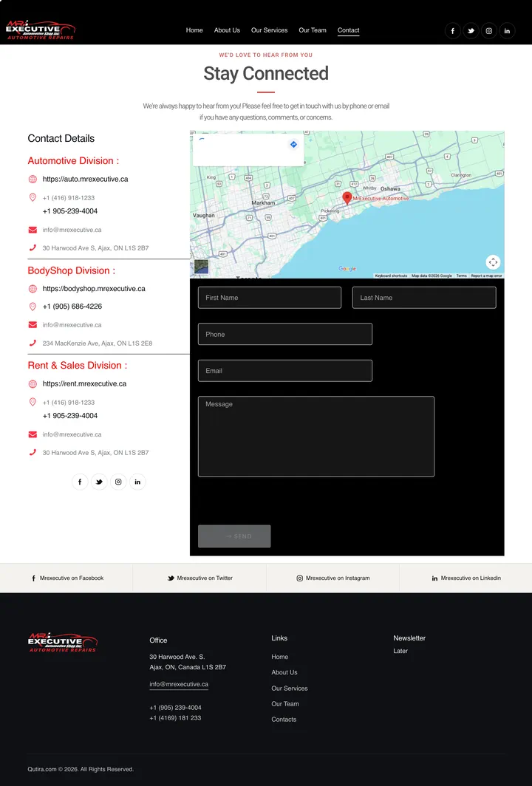Open the Our Team menu item
Image resolution: width=532 pixels, height=786 pixels.
[313, 30]
